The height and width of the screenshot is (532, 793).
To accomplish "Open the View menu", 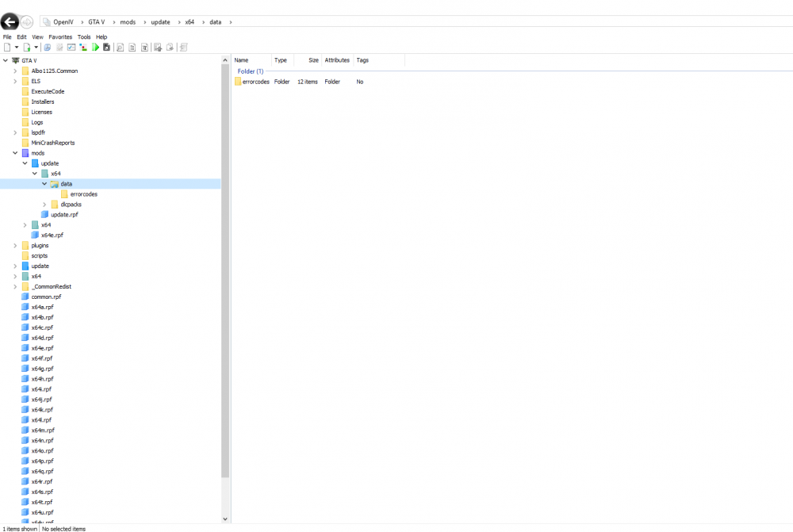I will click(x=37, y=36).
